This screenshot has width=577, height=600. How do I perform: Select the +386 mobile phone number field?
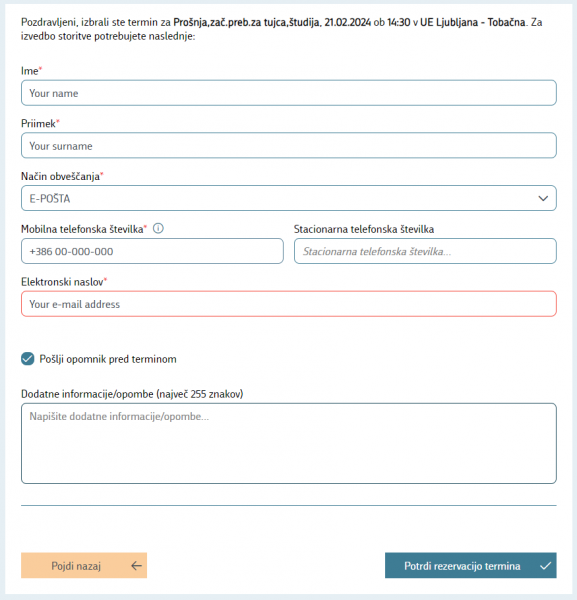pos(152,251)
